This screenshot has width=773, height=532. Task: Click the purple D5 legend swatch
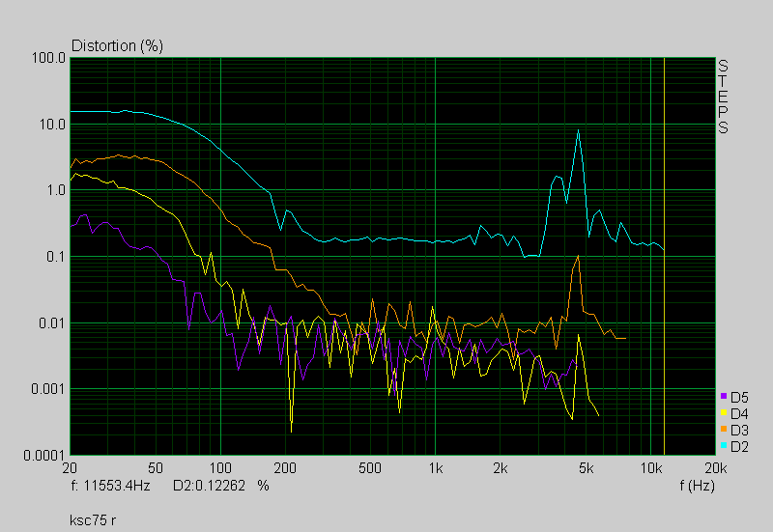(723, 396)
